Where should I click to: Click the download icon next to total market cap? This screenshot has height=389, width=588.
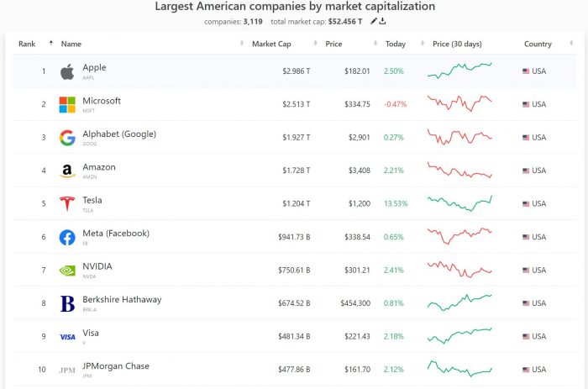(x=383, y=21)
